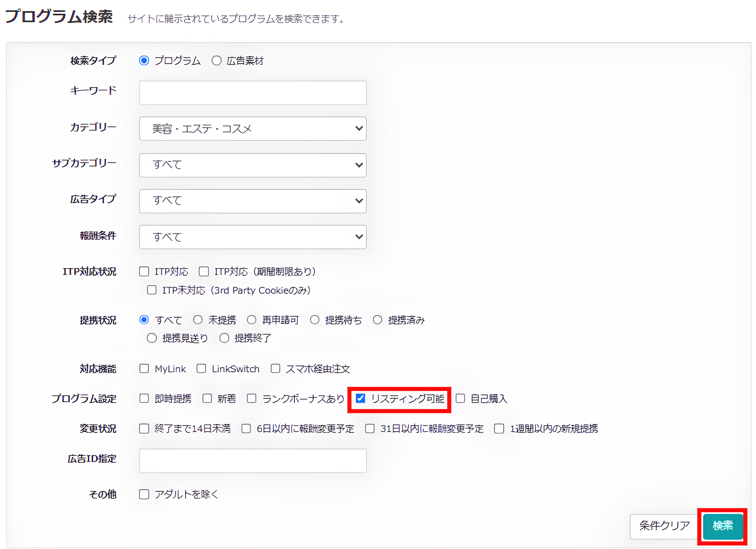Check the LinkSwitch feature option
Image resolution: width=756 pixels, height=549 pixels.
tap(201, 368)
